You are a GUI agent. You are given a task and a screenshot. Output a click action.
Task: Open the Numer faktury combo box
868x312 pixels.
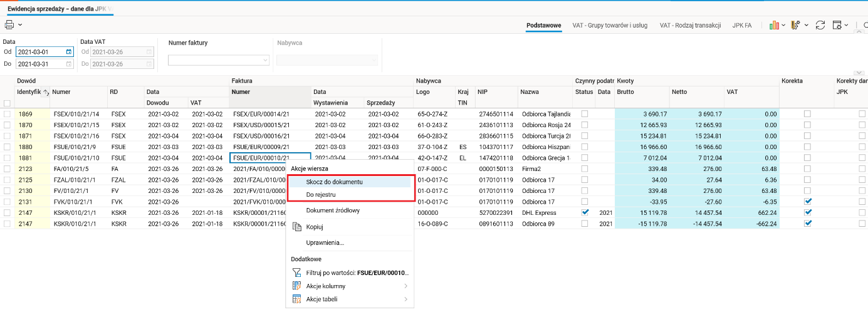(219, 60)
